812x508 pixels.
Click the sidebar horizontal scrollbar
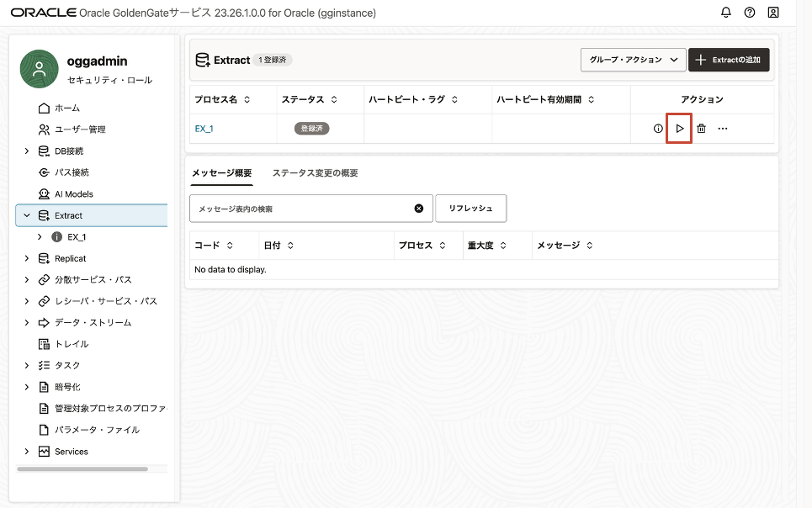(x=82, y=468)
